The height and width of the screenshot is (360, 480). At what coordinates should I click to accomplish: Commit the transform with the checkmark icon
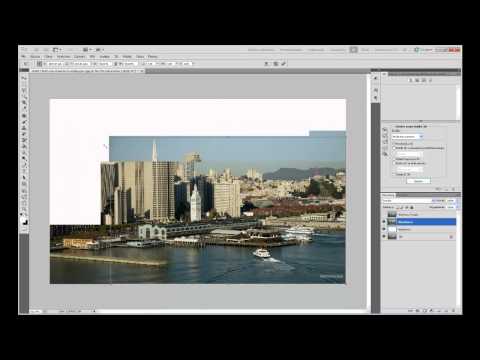pos(284,63)
